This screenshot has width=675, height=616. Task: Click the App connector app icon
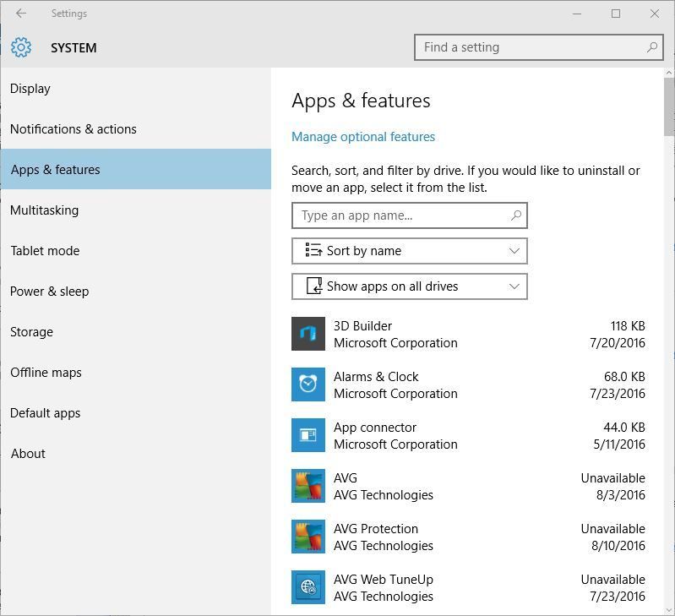click(308, 435)
